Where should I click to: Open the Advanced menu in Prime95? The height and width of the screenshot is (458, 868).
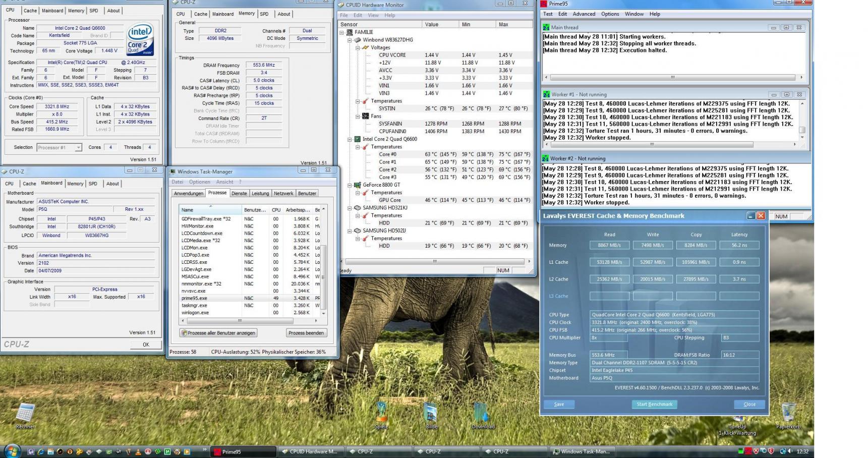pos(584,14)
